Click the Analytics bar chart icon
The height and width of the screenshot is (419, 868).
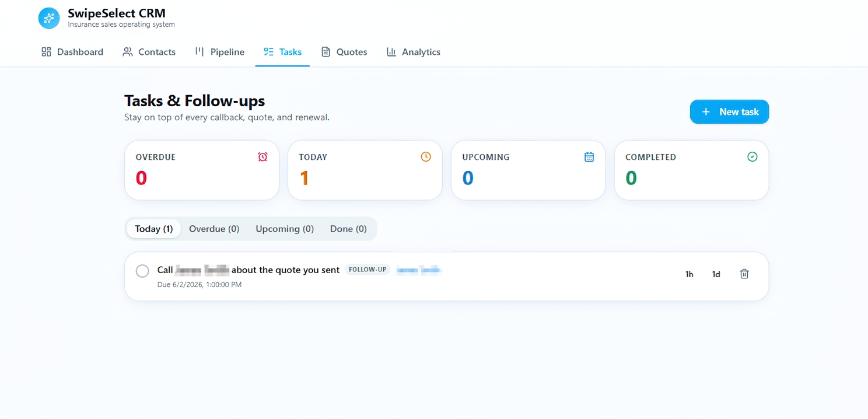click(x=391, y=52)
